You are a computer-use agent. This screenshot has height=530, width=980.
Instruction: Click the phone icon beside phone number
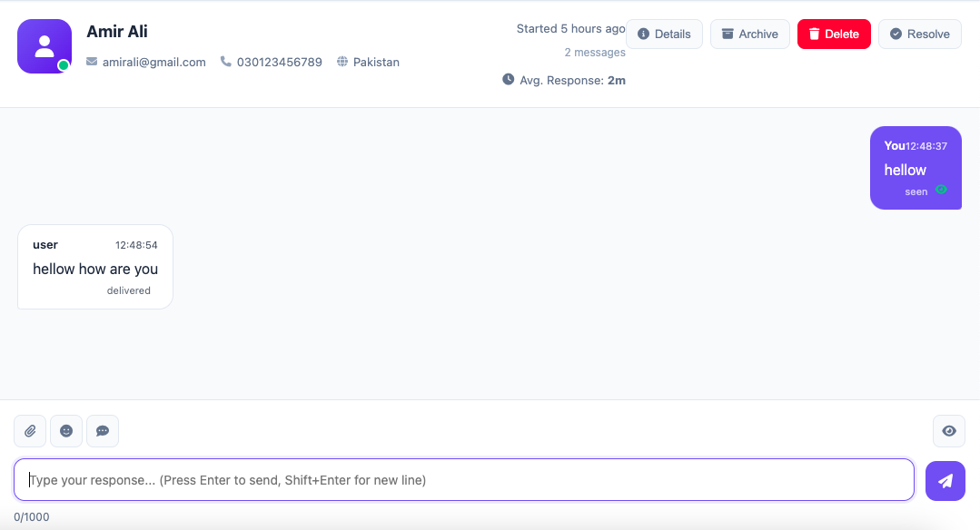click(226, 62)
